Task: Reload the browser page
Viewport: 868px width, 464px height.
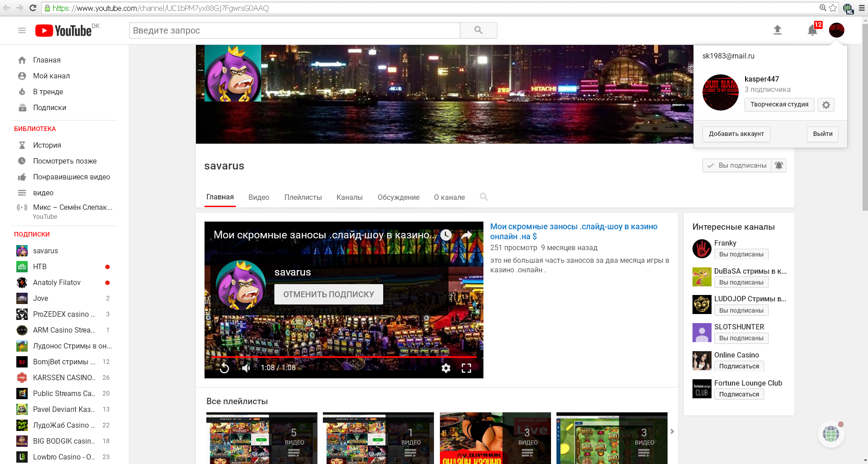Action: click(x=33, y=8)
